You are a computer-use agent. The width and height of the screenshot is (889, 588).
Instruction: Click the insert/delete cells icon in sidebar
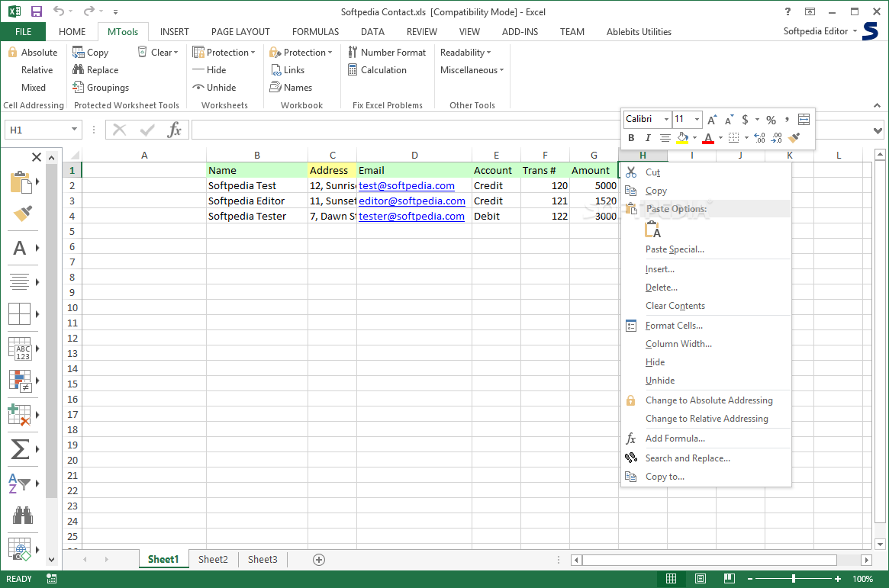(x=19, y=415)
